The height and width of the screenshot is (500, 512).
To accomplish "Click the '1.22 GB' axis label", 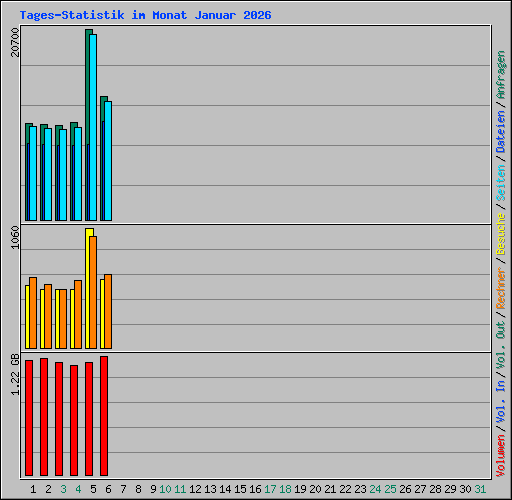I will pos(15,375).
